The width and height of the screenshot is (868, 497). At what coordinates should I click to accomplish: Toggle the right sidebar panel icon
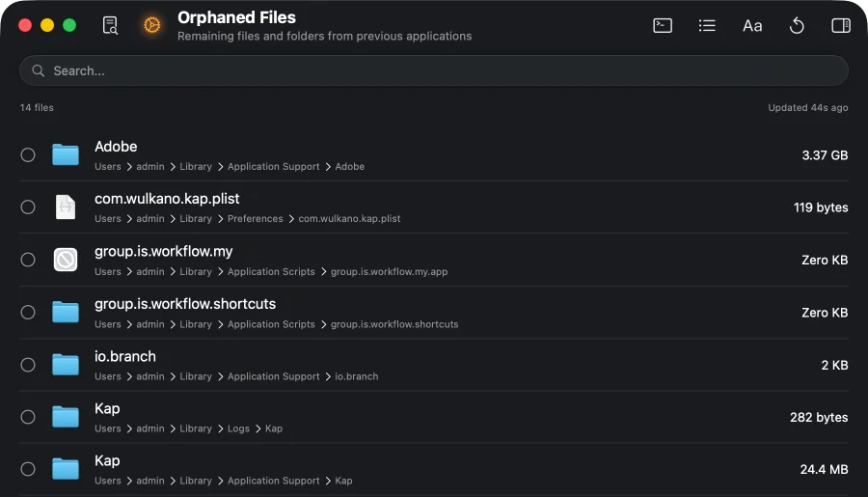841,25
